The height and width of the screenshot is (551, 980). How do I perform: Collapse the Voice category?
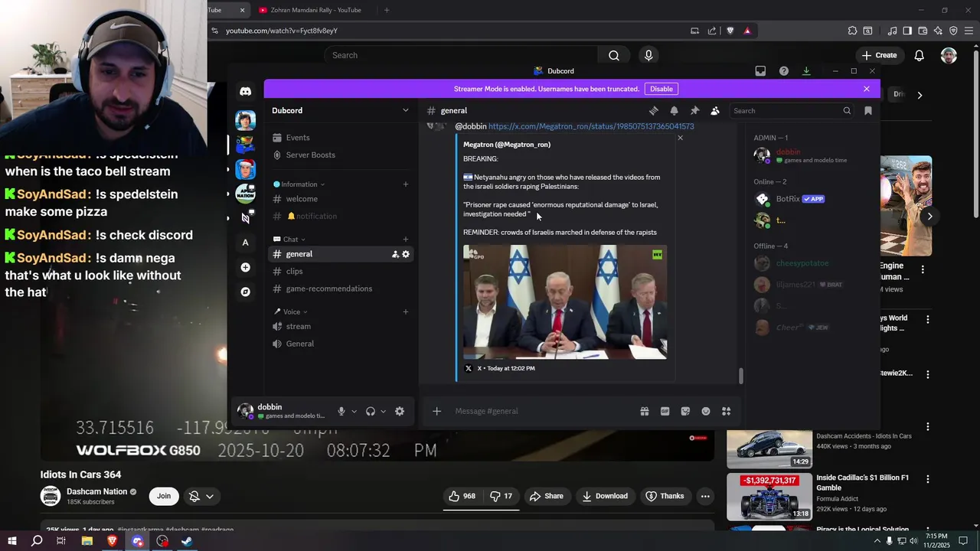point(291,311)
